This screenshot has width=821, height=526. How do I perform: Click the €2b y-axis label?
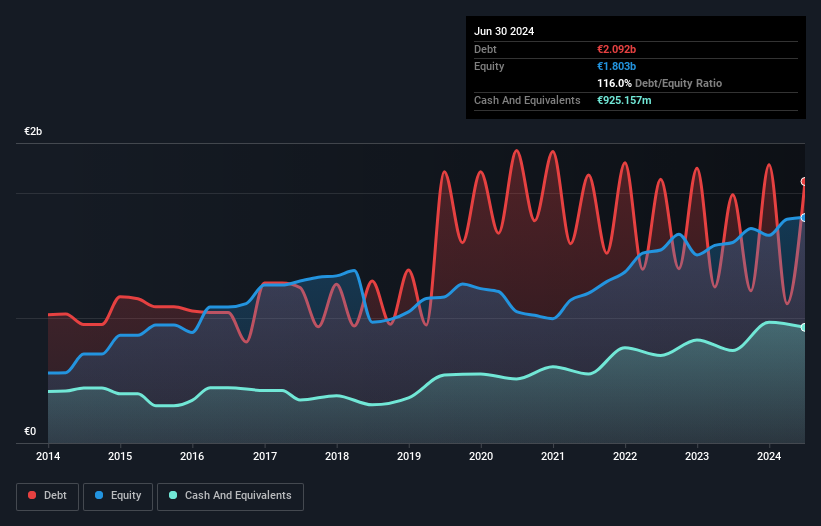[33, 131]
